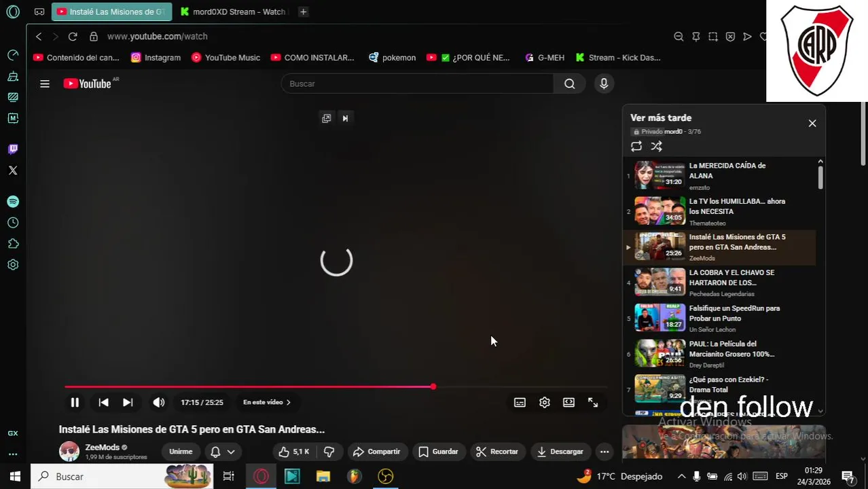Screen dimensions: 868x489
Task: Search with the magnifier button
Action: 569,84
